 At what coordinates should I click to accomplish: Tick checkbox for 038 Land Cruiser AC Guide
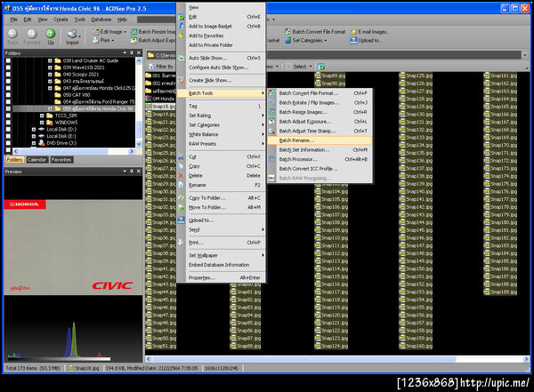coord(8,60)
